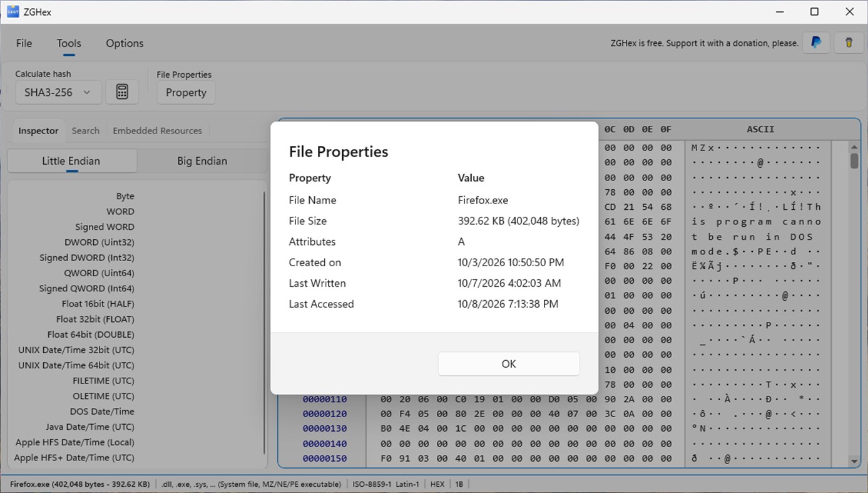Click the ASCII column header
The image size is (868, 493).
760,129
